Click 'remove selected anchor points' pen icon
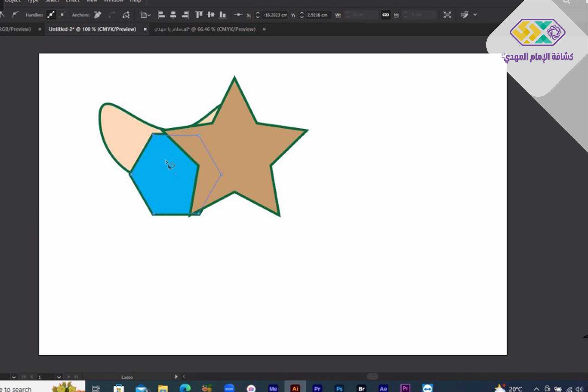 98,15
